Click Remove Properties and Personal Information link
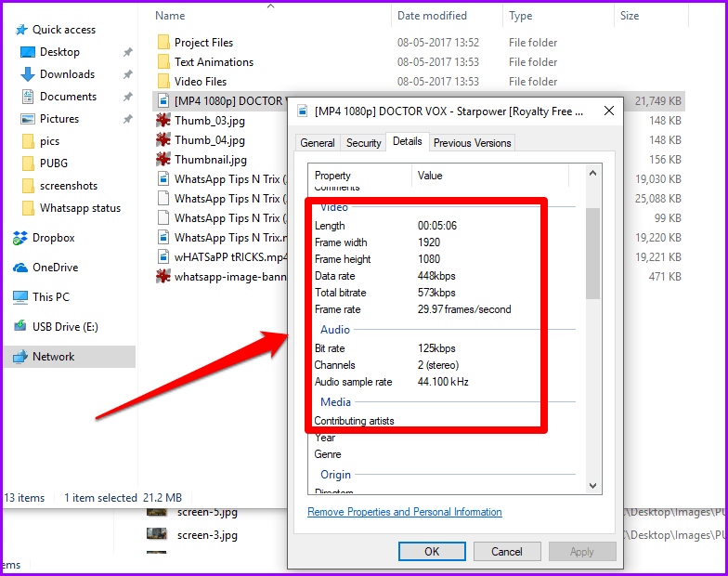The width and height of the screenshot is (728, 576). point(405,512)
